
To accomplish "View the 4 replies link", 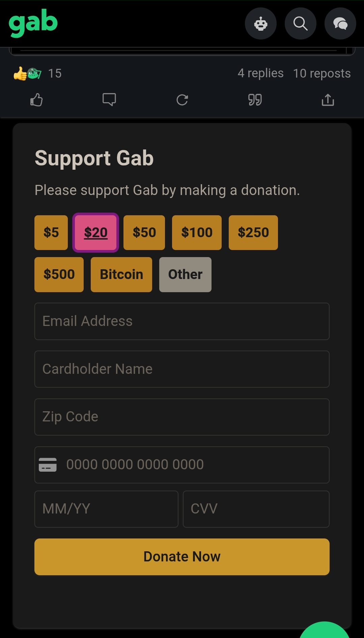I will coord(260,73).
